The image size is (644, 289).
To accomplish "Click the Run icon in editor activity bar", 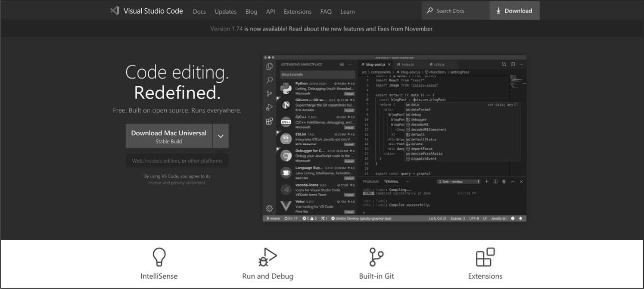I will (x=270, y=107).
